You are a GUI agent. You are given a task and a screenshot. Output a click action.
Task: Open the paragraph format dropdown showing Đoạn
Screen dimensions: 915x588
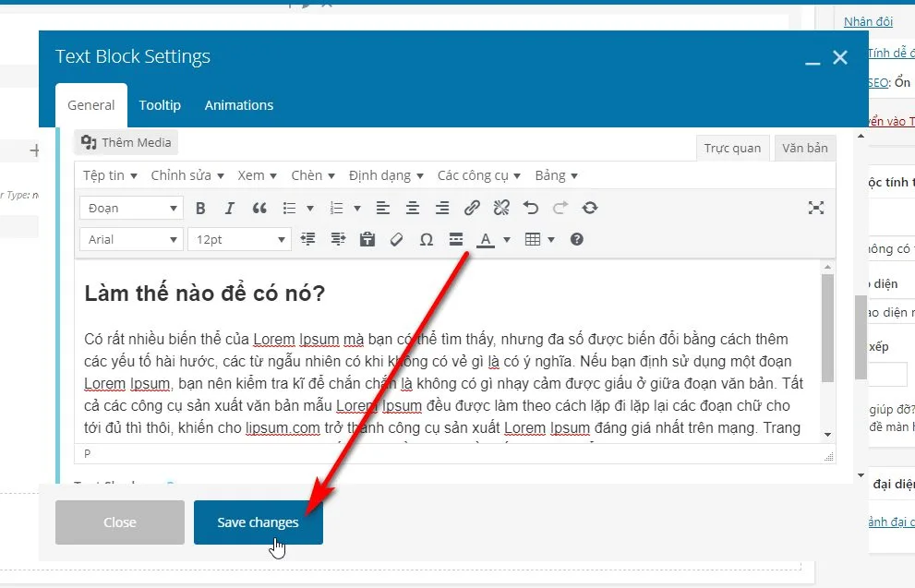[131, 209]
